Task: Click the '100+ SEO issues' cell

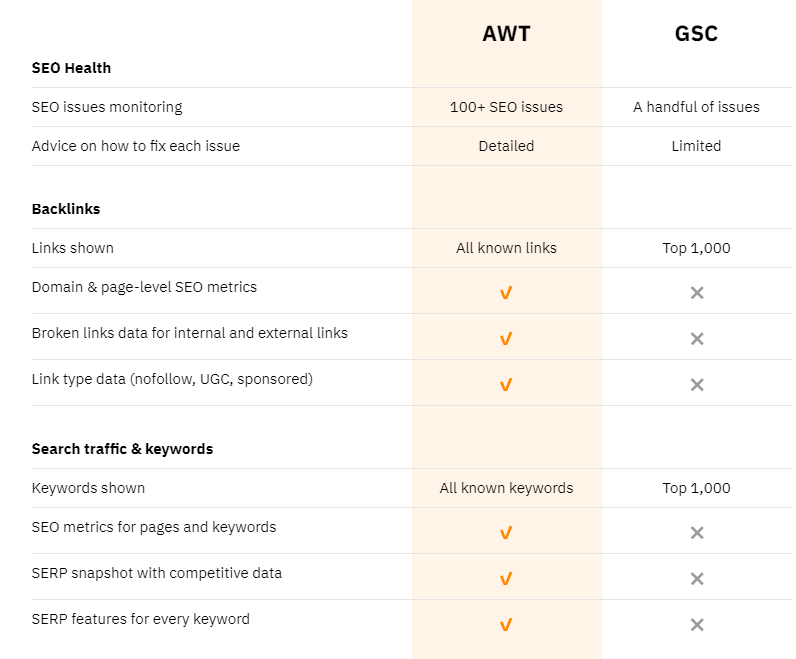Action: coord(506,107)
